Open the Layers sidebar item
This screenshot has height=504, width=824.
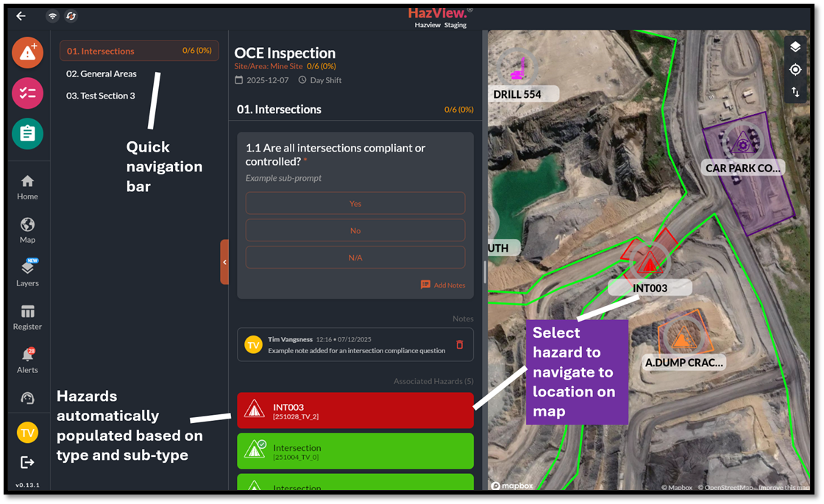[28, 273]
